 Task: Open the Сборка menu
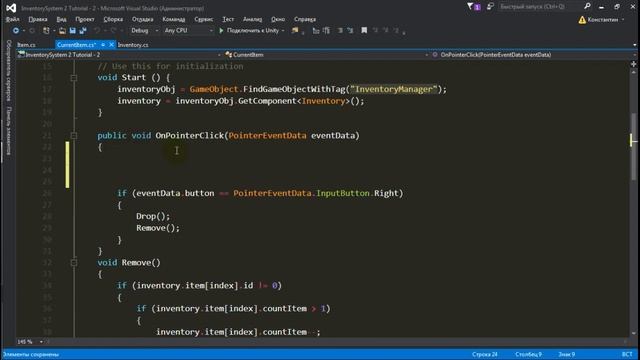click(113, 19)
